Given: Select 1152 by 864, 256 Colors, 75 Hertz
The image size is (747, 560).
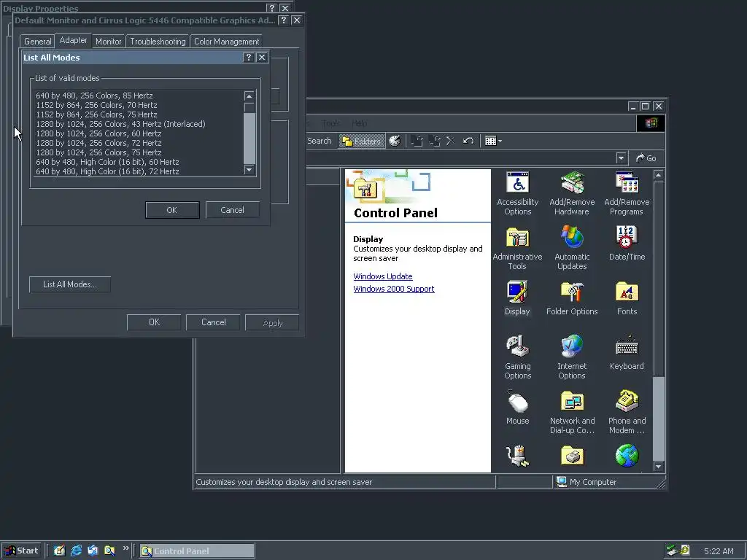Looking at the screenshot, I should pyautogui.click(x=96, y=114).
